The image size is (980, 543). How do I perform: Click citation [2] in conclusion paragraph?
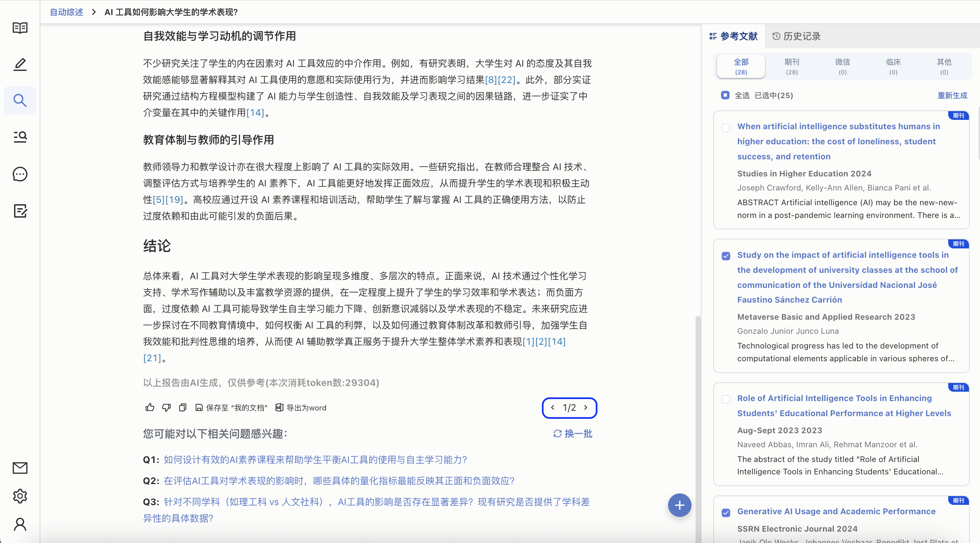[x=541, y=341]
